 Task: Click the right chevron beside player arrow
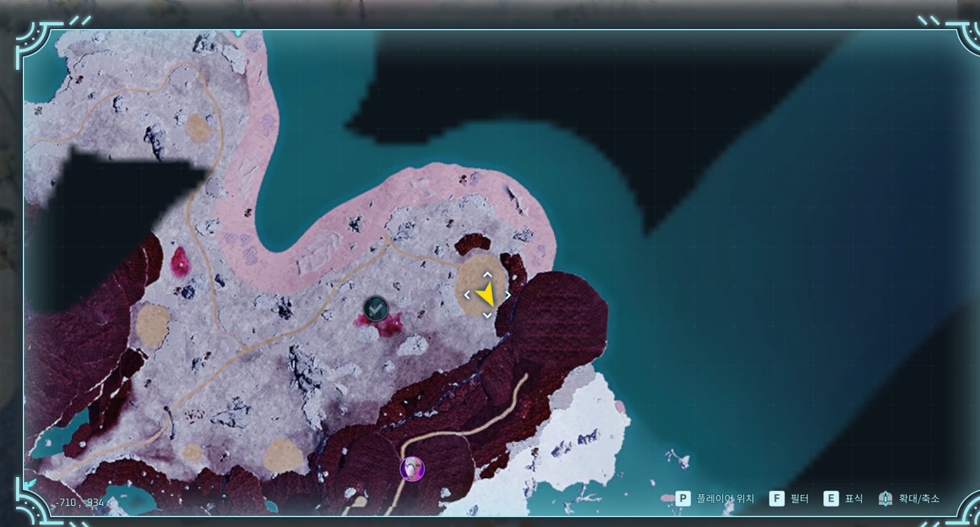[x=508, y=295]
